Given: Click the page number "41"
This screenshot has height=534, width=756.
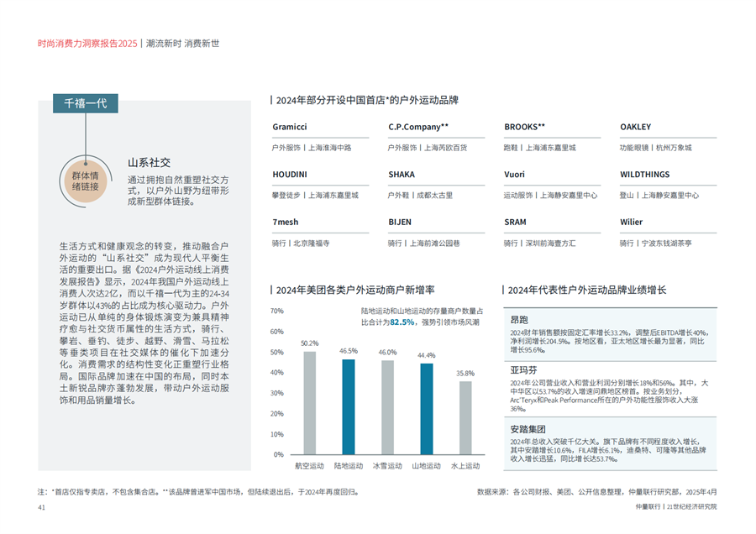Looking at the screenshot, I should coord(41,507).
